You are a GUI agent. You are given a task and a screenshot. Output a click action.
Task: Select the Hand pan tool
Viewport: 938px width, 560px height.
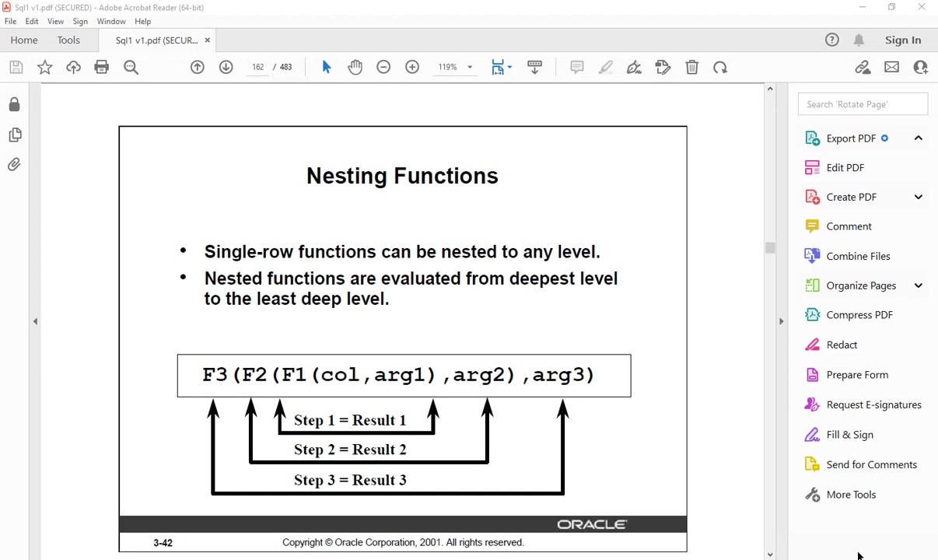coord(355,68)
